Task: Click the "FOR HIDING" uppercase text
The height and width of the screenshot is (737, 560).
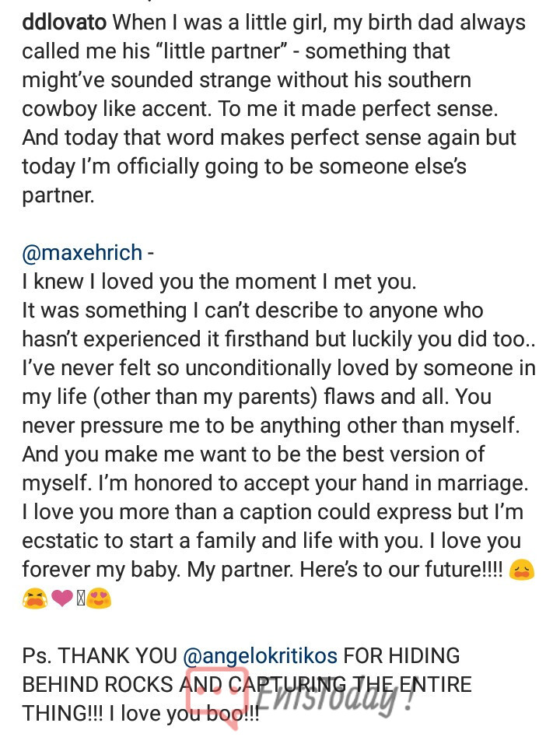Action: pos(401,656)
